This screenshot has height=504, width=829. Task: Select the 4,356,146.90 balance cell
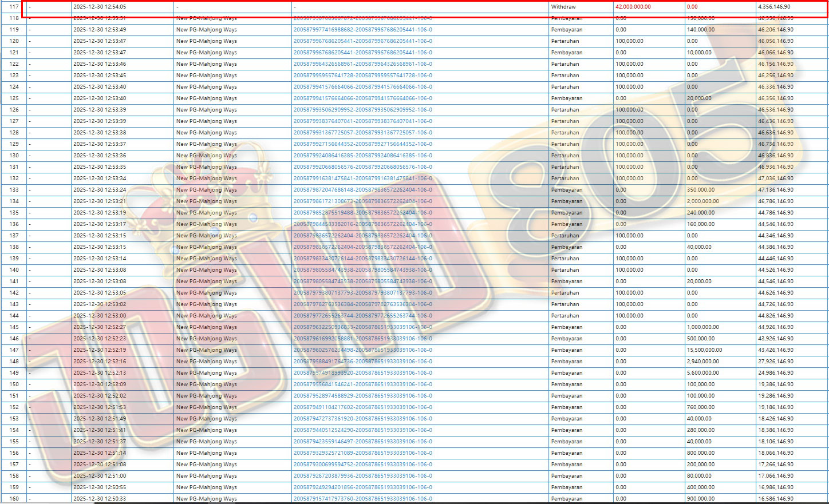pos(774,7)
